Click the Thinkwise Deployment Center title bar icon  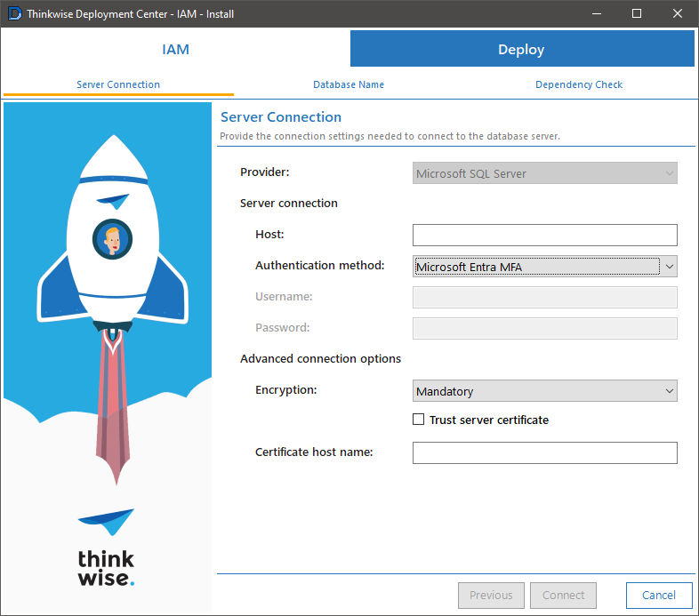[15, 14]
